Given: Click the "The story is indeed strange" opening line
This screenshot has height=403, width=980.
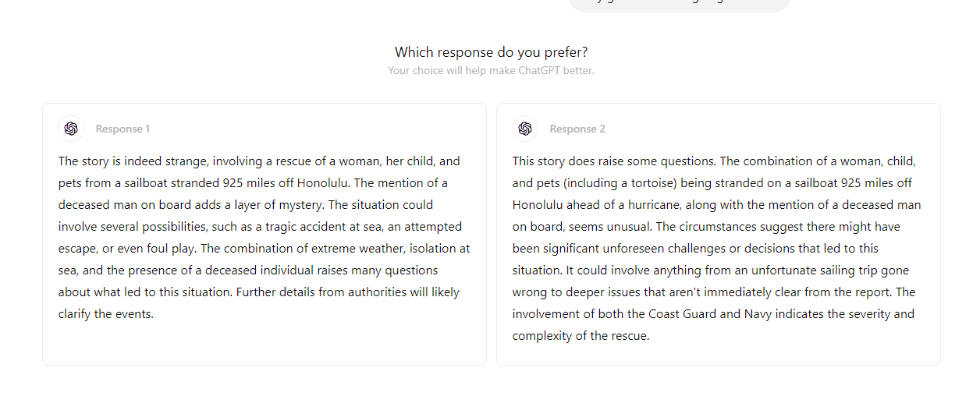Looking at the screenshot, I should pos(259,161).
